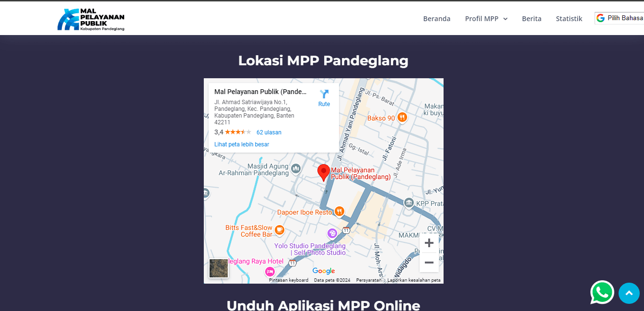Click the Rute directions icon
Image resolution: width=644 pixels, height=311 pixels.
[x=324, y=94]
